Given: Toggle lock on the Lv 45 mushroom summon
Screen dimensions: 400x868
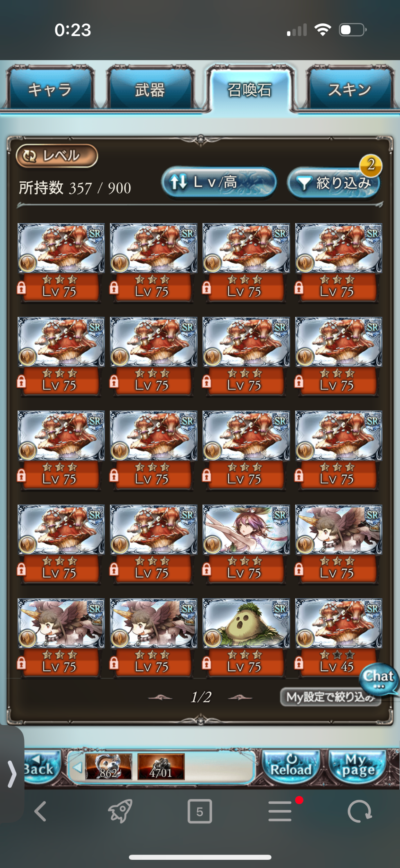Looking at the screenshot, I should 299,663.
